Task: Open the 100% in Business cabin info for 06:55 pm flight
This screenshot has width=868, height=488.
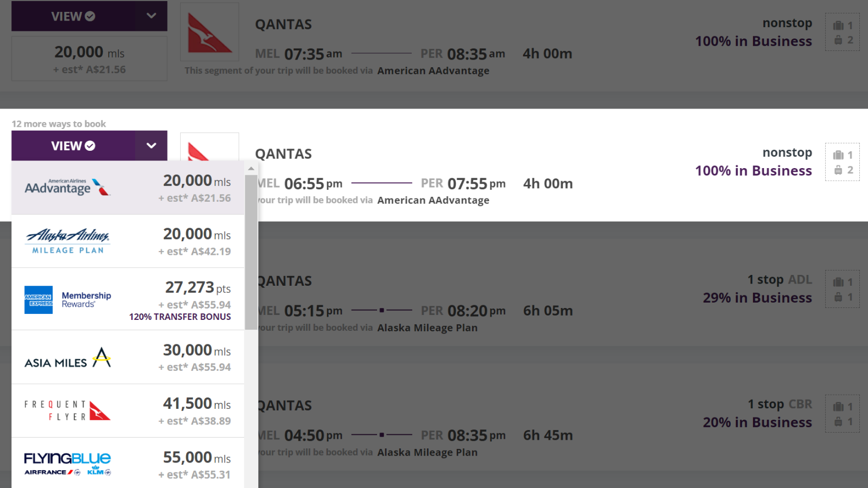Action: click(x=754, y=171)
